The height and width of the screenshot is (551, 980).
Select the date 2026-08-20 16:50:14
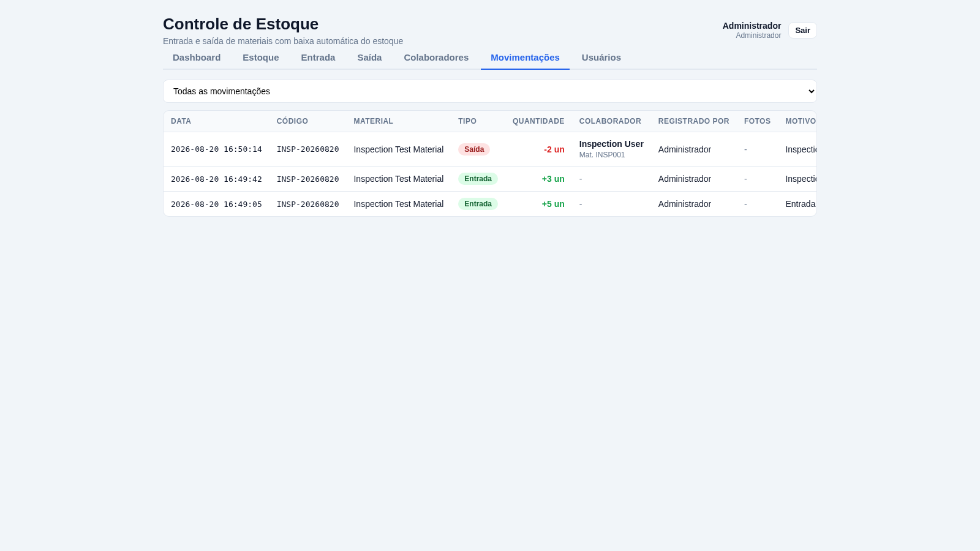216,149
